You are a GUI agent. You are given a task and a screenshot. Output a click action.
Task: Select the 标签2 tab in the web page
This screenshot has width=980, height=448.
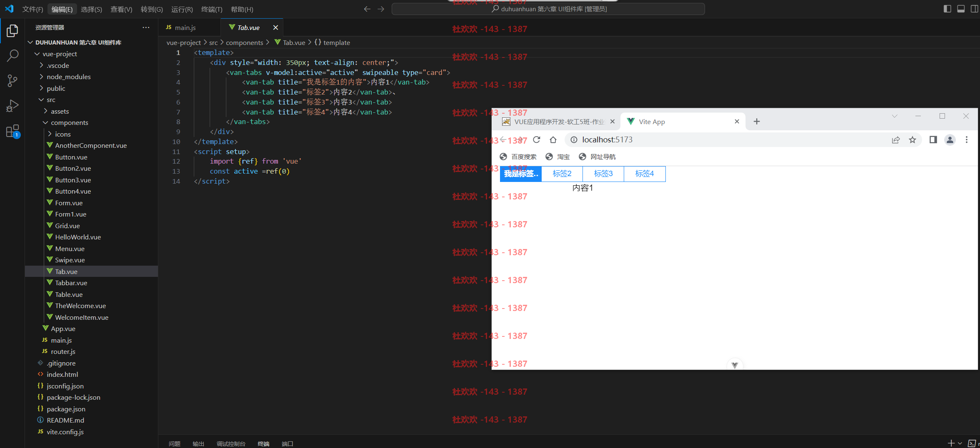[562, 174]
